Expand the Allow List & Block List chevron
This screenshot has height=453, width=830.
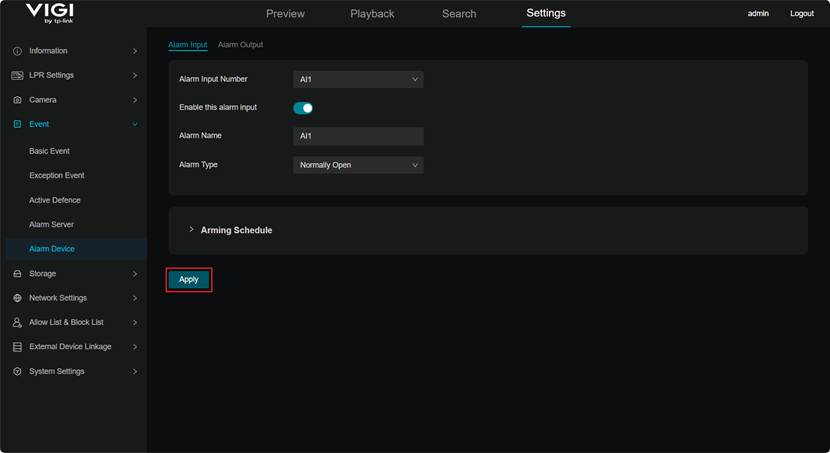pyautogui.click(x=135, y=322)
